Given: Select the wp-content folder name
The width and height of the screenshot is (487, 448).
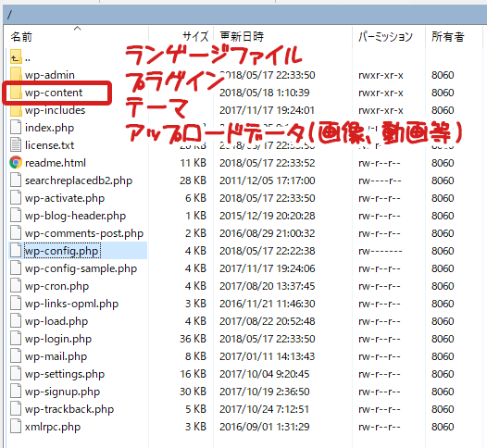Looking at the screenshot, I should [x=54, y=93].
